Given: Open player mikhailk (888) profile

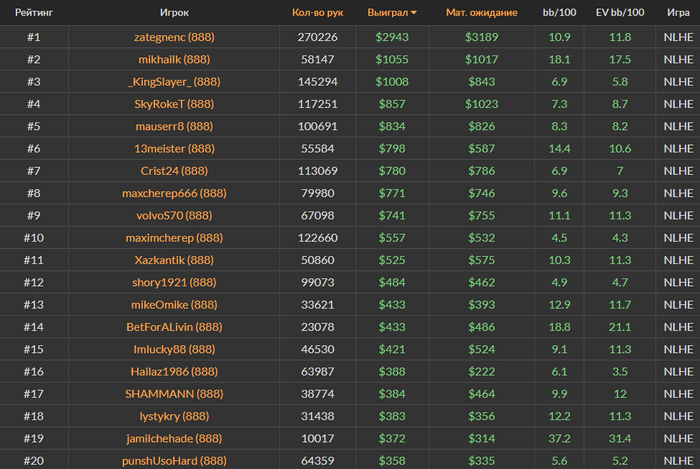Looking at the screenshot, I should pos(174,59).
